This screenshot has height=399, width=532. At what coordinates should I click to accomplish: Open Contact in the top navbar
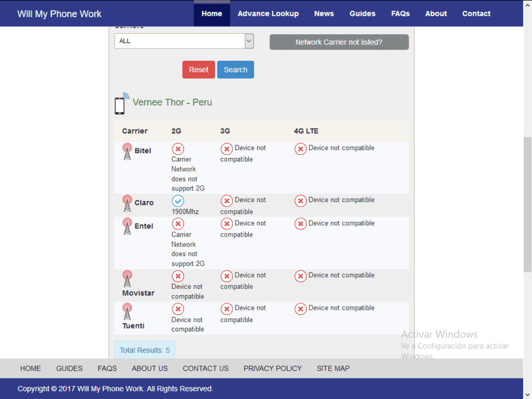476,14
